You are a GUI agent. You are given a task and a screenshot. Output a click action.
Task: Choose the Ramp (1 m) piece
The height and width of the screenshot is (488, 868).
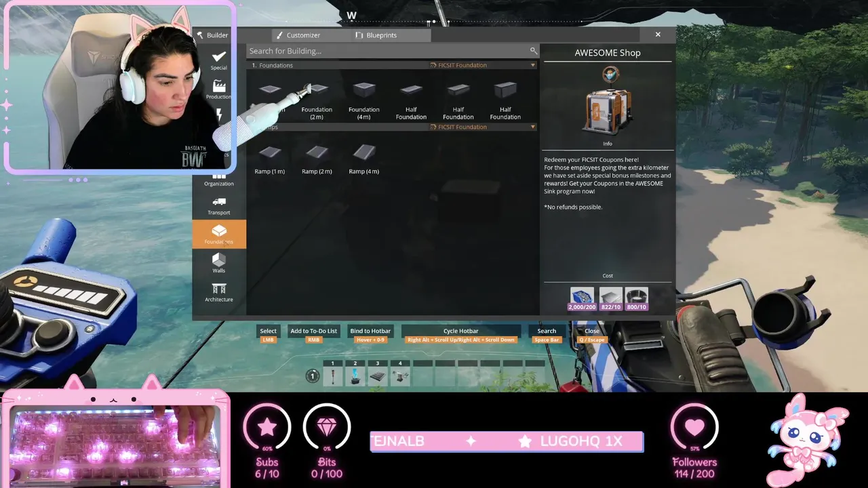click(269, 159)
